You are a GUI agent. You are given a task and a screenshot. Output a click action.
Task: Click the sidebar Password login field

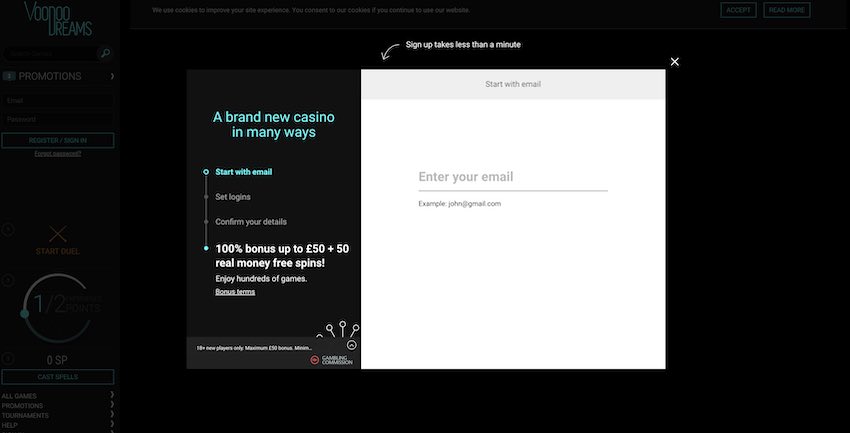pos(58,119)
